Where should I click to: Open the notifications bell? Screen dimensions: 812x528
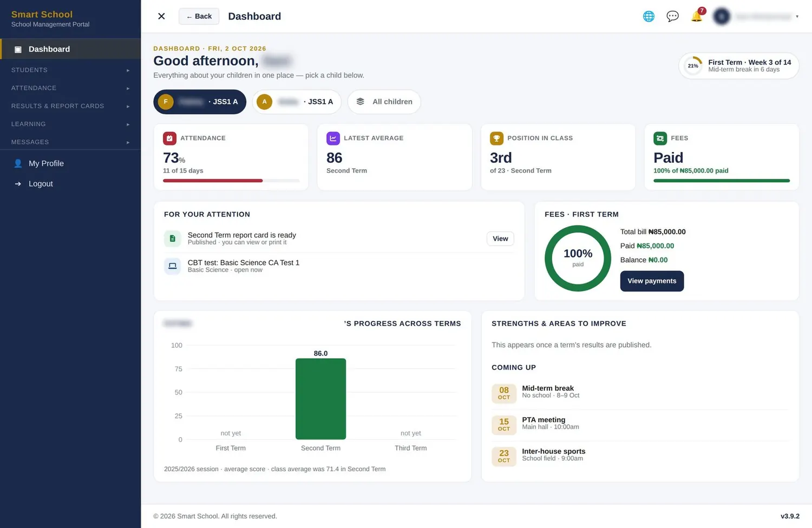tap(697, 16)
